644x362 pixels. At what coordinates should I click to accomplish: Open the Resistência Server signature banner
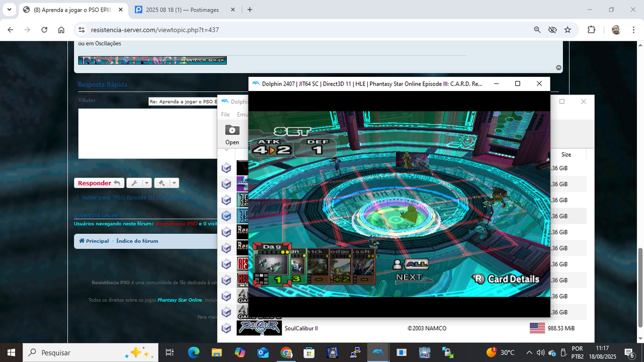click(x=152, y=60)
